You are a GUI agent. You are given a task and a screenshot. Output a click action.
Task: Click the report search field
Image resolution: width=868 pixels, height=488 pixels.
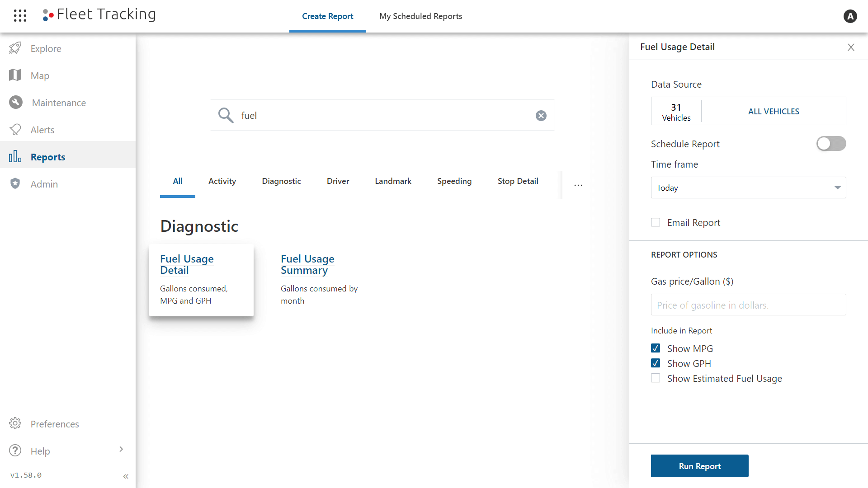pyautogui.click(x=382, y=115)
